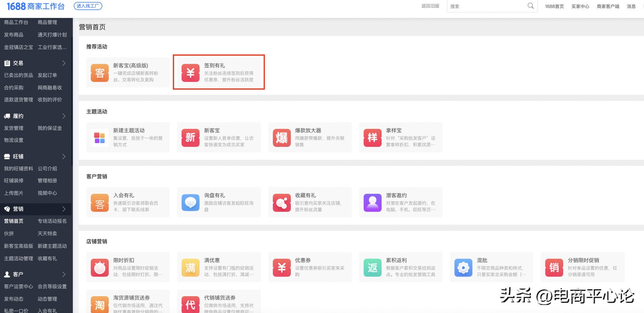The width and height of the screenshot is (644, 313).
Task: Switch to 营销首页 in the sidebar
Action: click(14, 221)
